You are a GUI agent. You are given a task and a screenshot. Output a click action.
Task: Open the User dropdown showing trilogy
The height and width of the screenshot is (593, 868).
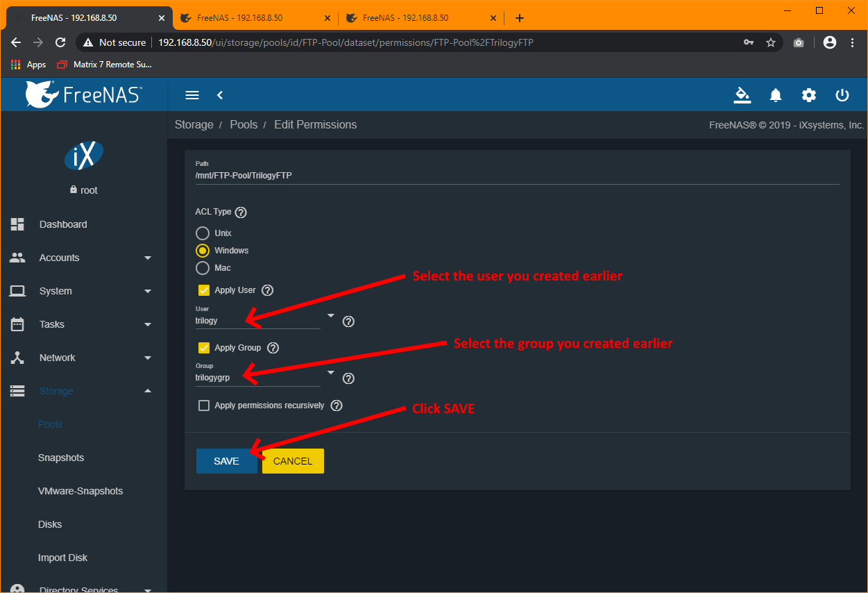pyautogui.click(x=264, y=320)
